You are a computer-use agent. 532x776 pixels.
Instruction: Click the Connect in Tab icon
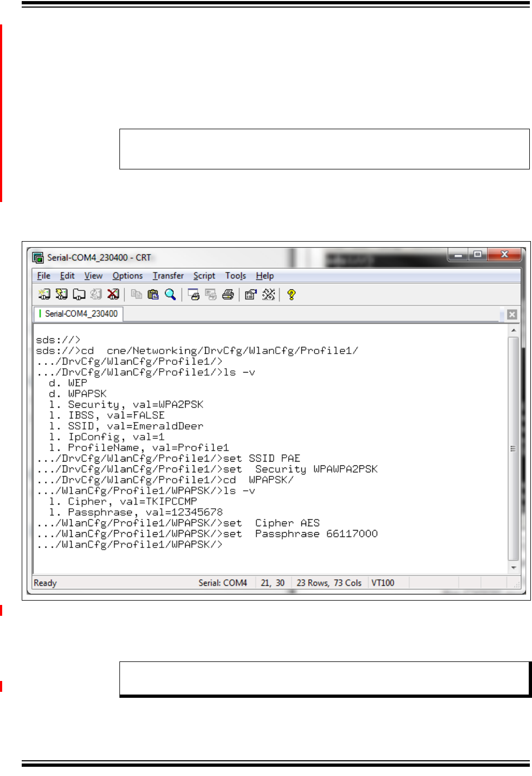pos(79,294)
